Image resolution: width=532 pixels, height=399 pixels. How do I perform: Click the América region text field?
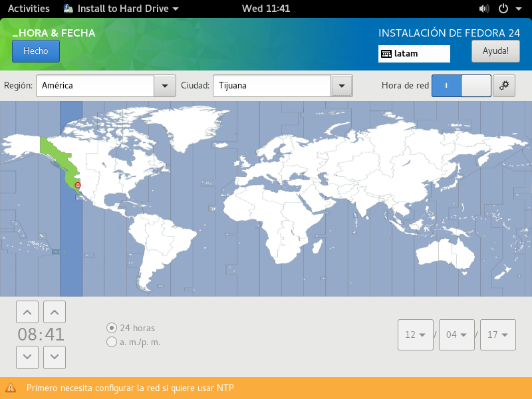(95, 86)
